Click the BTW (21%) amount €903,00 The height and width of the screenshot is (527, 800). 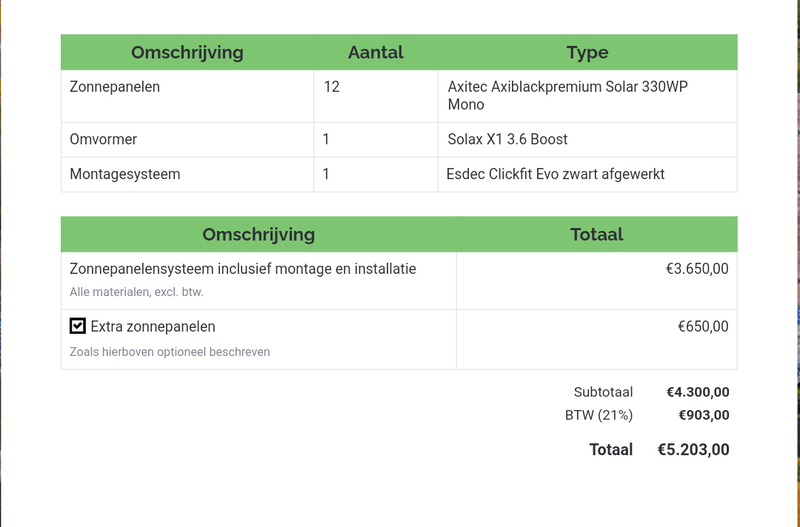click(704, 415)
